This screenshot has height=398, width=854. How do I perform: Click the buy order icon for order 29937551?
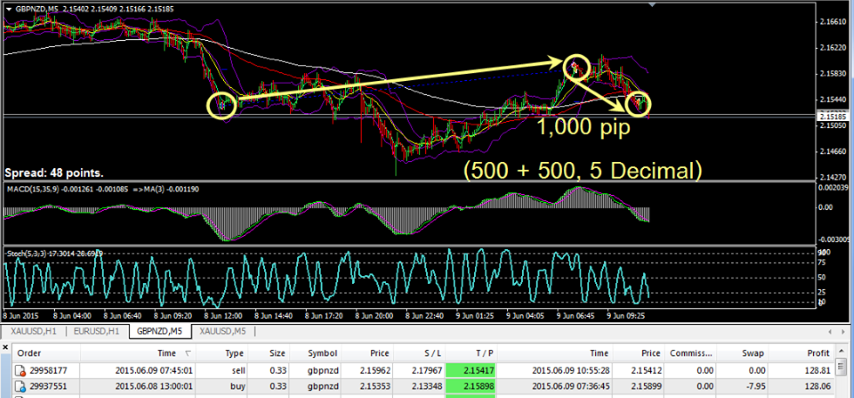pos(21,386)
